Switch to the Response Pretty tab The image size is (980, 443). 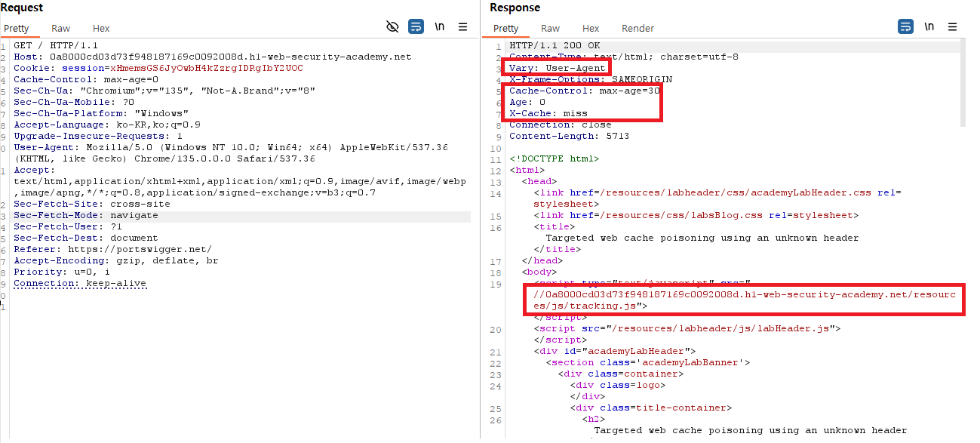[x=506, y=29]
